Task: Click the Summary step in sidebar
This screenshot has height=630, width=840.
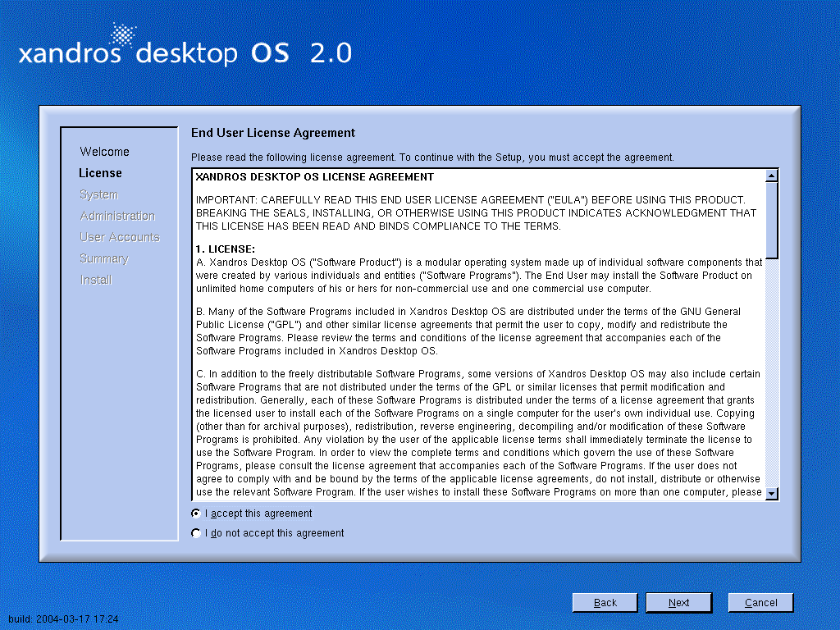Action: click(x=104, y=258)
